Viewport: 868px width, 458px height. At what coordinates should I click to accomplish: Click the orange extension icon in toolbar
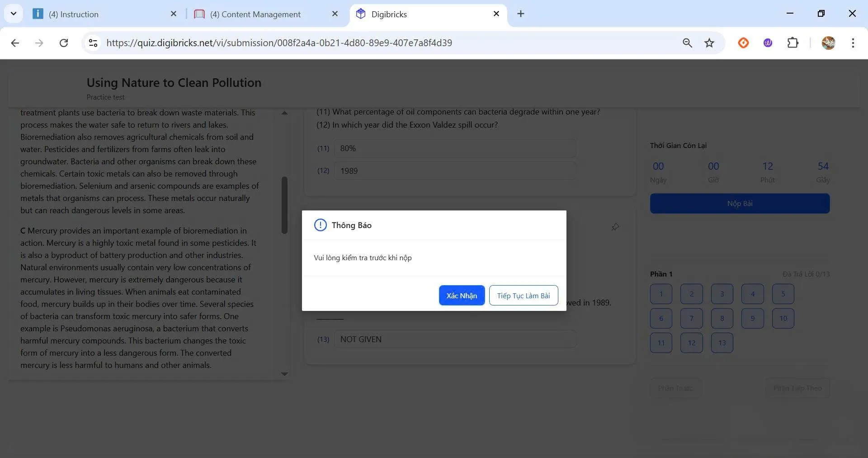[743, 43]
